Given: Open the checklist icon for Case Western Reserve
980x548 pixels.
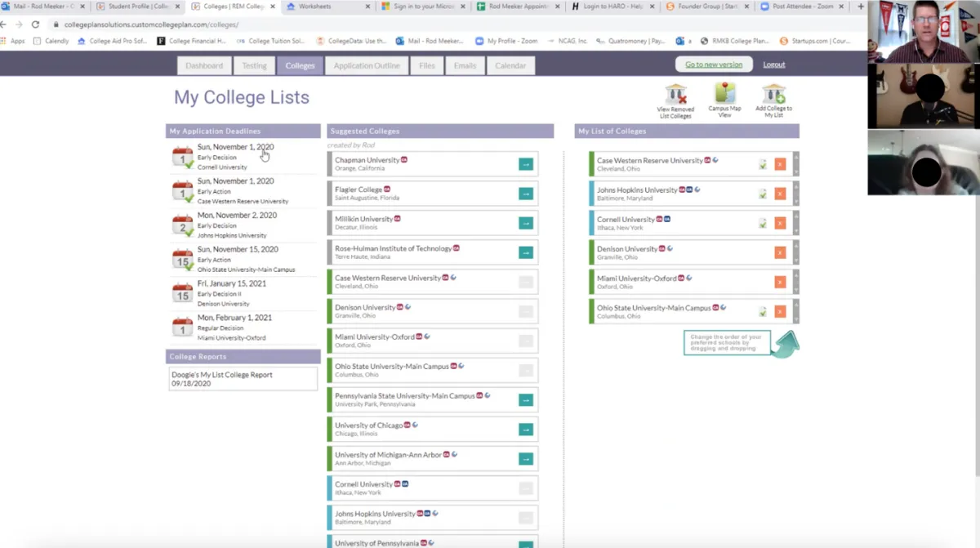Looking at the screenshot, I should (763, 164).
